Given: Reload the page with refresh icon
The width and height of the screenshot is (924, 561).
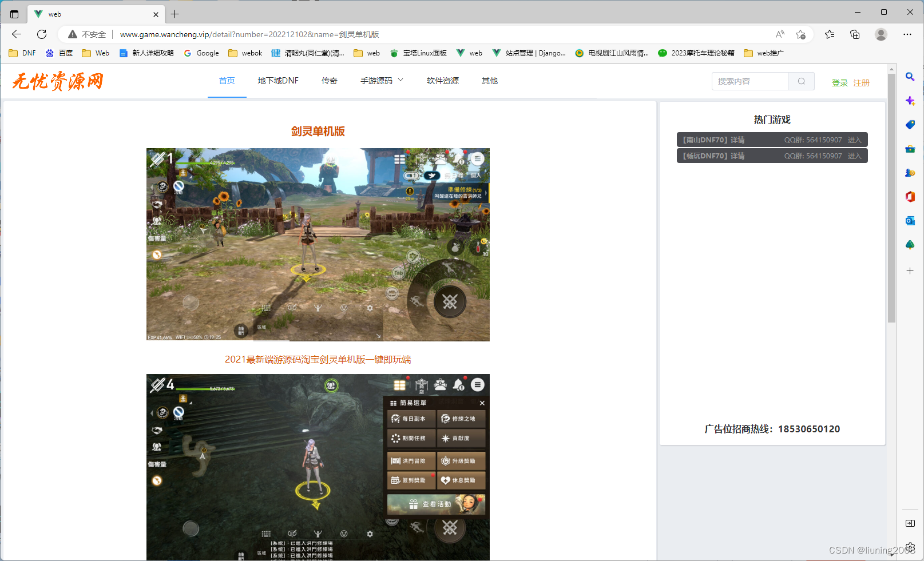Looking at the screenshot, I should click(x=42, y=34).
